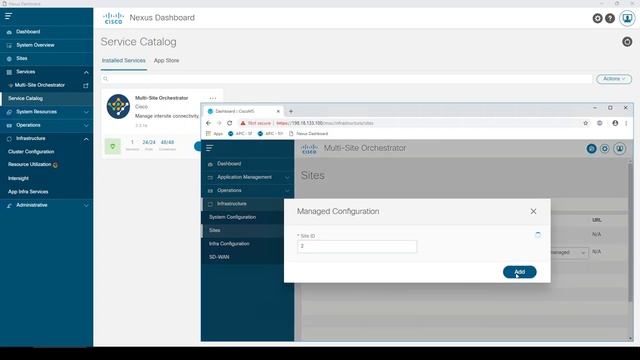Collapse the Services section chevron

(x=86, y=72)
